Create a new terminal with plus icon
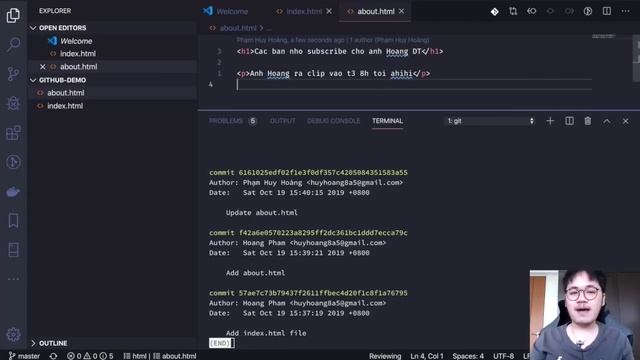Viewport: 640px width, 360px height. (x=550, y=121)
